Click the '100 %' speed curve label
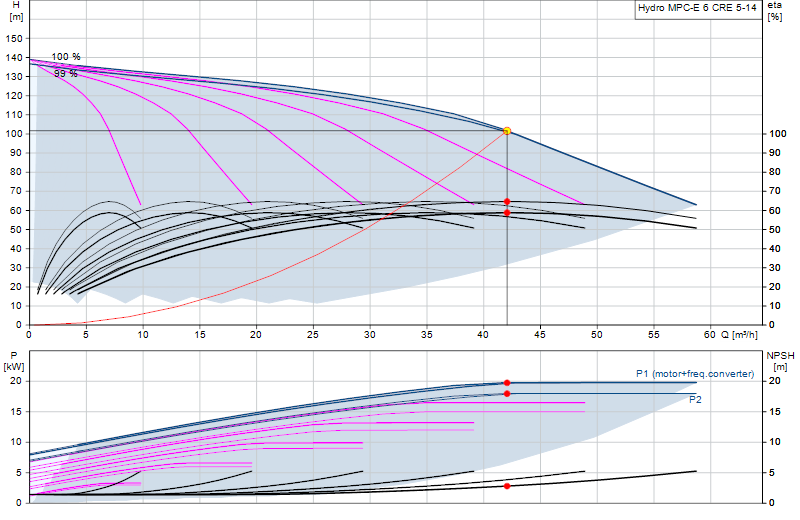 click(66, 57)
